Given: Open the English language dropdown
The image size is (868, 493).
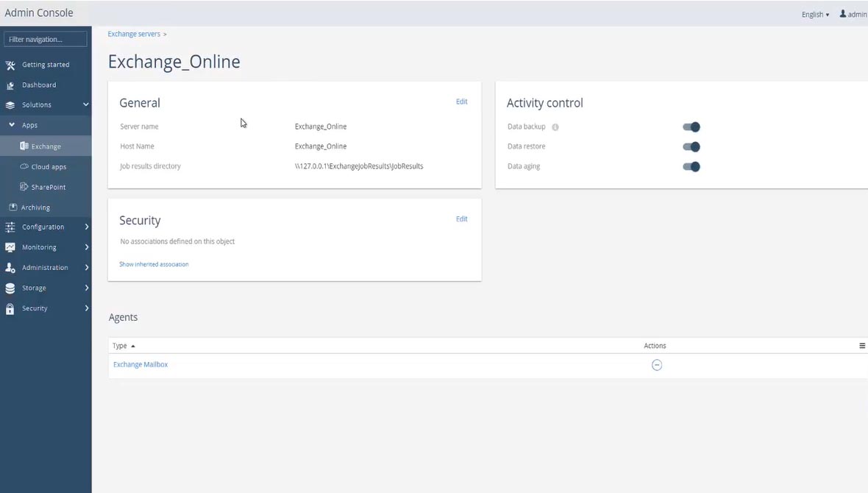Looking at the screenshot, I should click(x=815, y=15).
